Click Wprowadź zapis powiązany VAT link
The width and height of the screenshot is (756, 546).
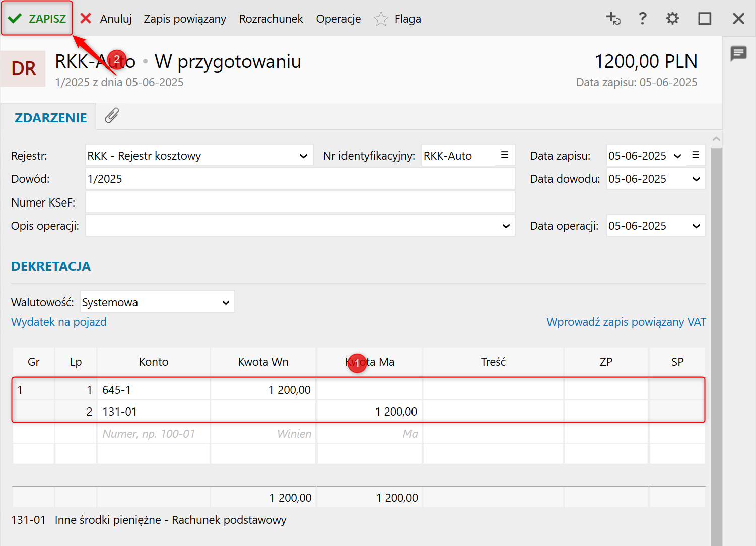[x=626, y=322]
